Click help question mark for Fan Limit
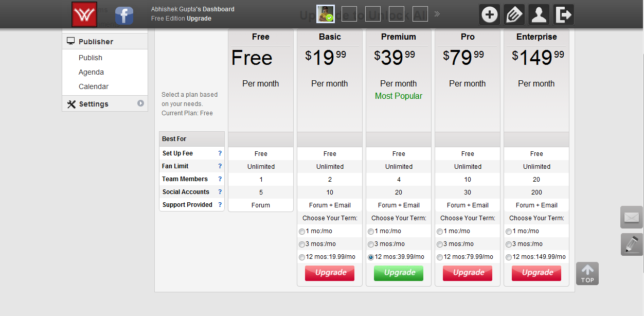The image size is (644, 316). pos(220,166)
